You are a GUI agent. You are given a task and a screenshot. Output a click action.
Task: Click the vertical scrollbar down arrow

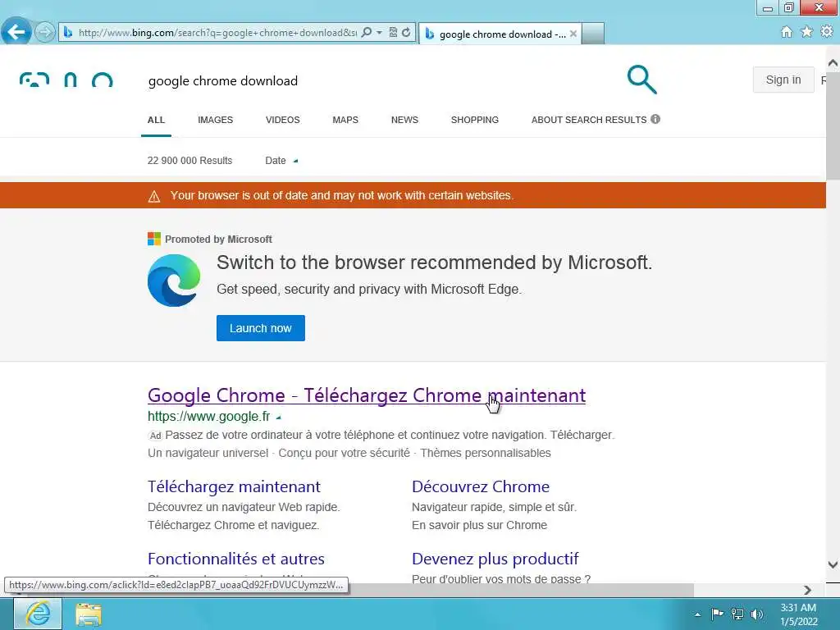[833, 564]
